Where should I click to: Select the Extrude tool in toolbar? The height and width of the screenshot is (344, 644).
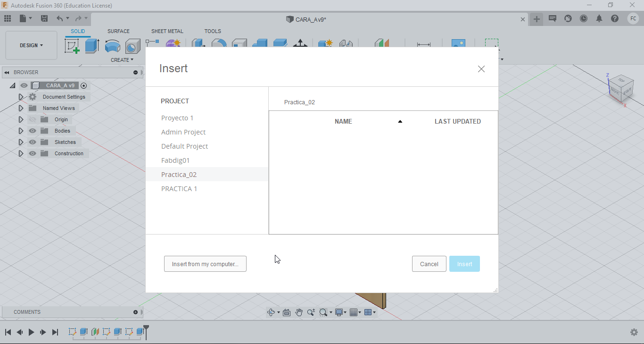pos(92,46)
